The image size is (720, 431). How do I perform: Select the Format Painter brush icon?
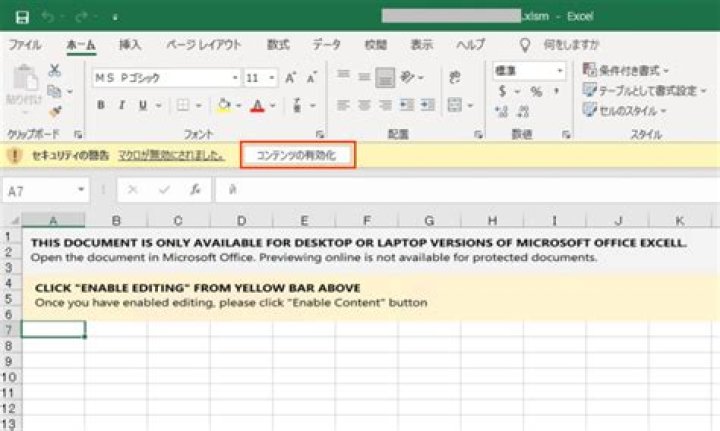click(x=55, y=111)
